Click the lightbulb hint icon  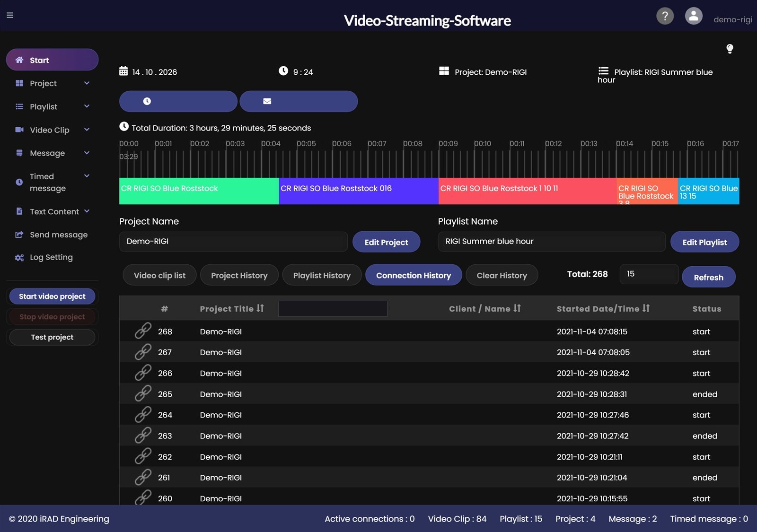pyautogui.click(x=730, y=49)
